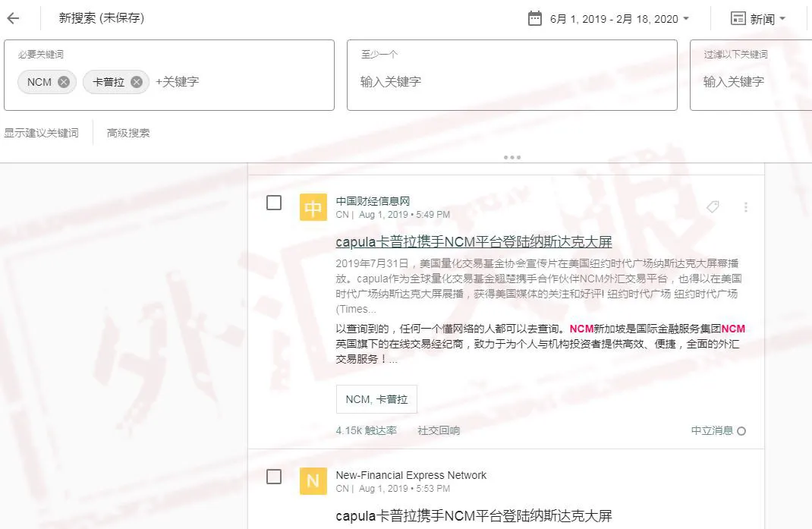The height and width of the screenshot is (529, 812).
Task: Select the New-Financial Express Network article checkbox
Action: pos(274,477)
